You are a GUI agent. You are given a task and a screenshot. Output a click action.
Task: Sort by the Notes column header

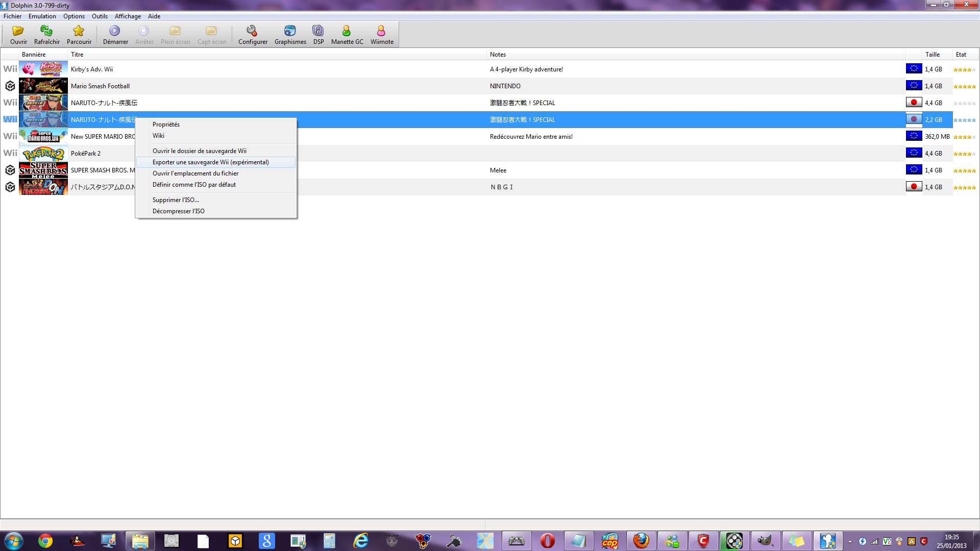pos(696,55)
